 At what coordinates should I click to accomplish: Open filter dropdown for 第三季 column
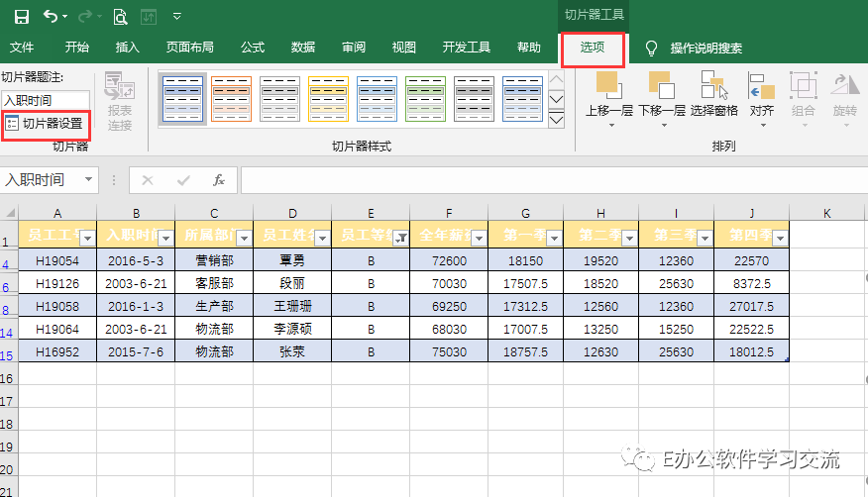pos(705,239)
